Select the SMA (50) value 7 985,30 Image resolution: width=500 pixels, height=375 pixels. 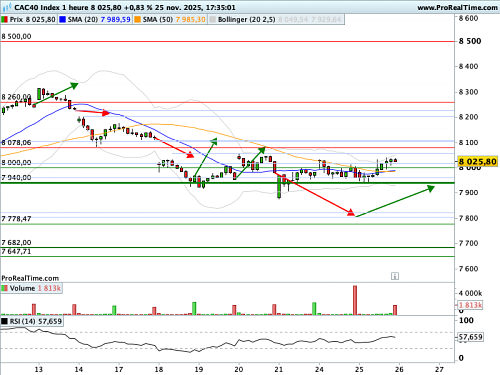pyautogui.click(x=191, y=20)
